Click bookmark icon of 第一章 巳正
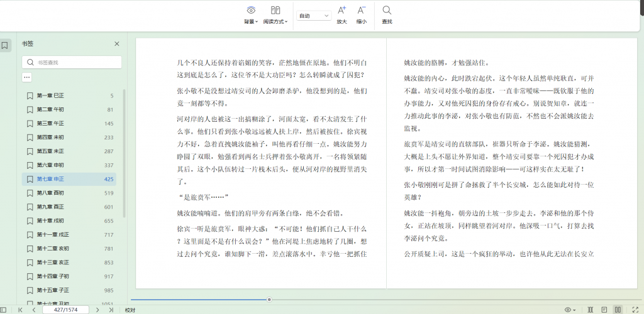This screenshot has height=314, width=644. (x=30, y=96)
